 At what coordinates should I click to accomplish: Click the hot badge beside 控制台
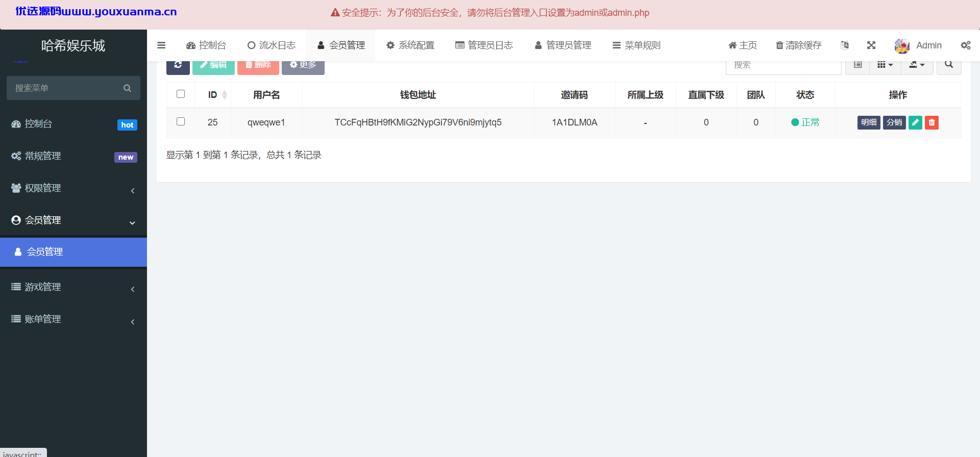[x=127, y=125]
